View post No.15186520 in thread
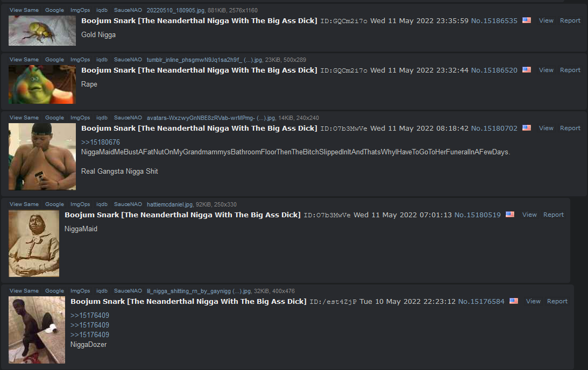 [546, 70]
